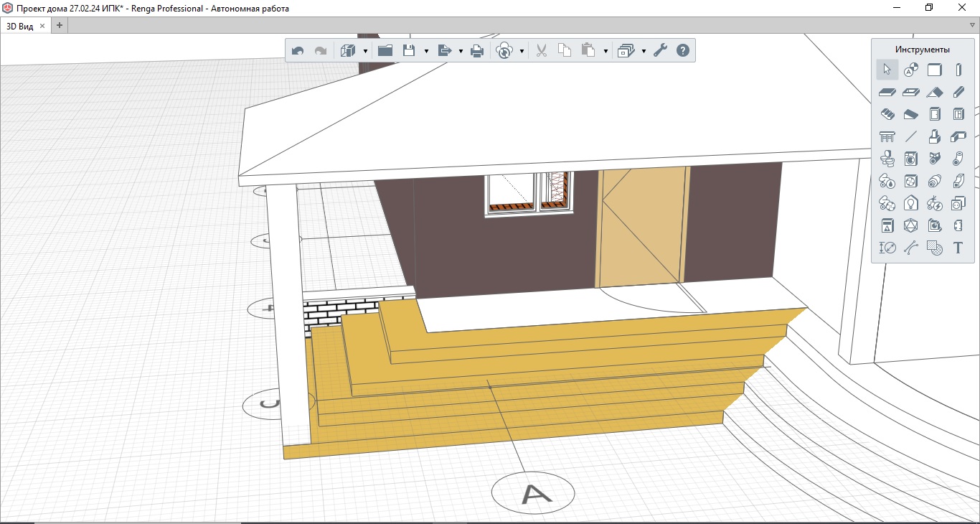Viewport: 980px width, 524px height.
Task: Open Help with the question mark
Action: click(683, 50)
